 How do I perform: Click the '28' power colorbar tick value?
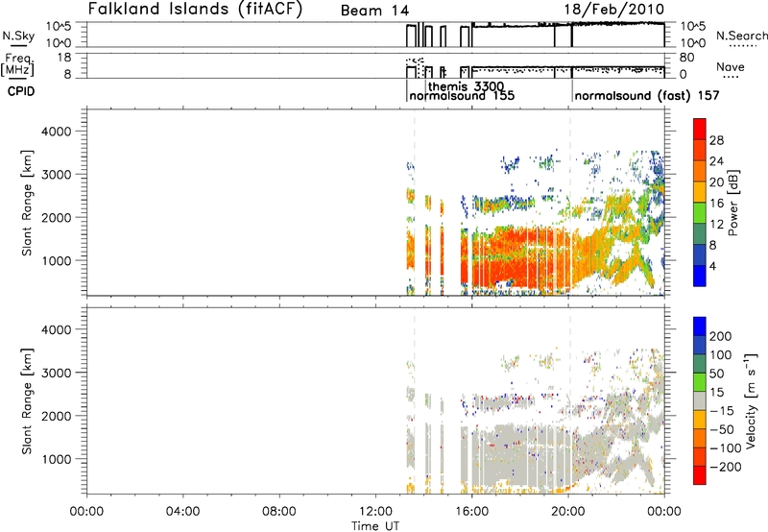point(716,140)
